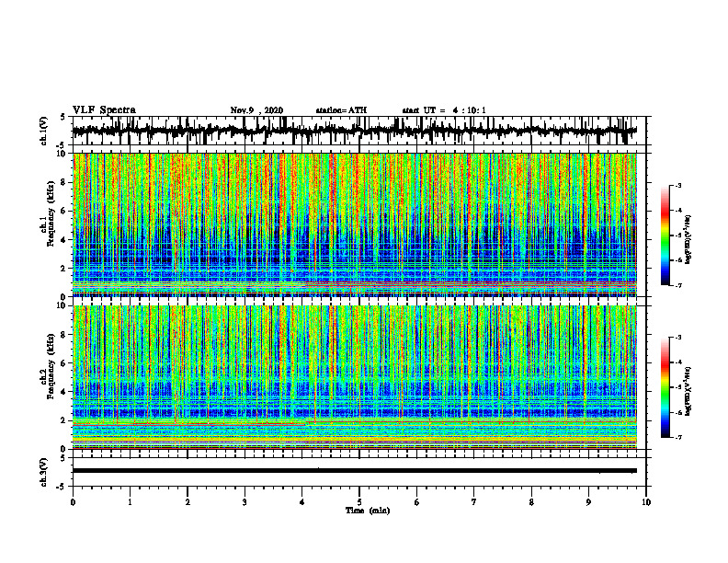Click tick label "0" on the Time axis
The height and width of the screenshot is (563, 728).
click(73, 502)
